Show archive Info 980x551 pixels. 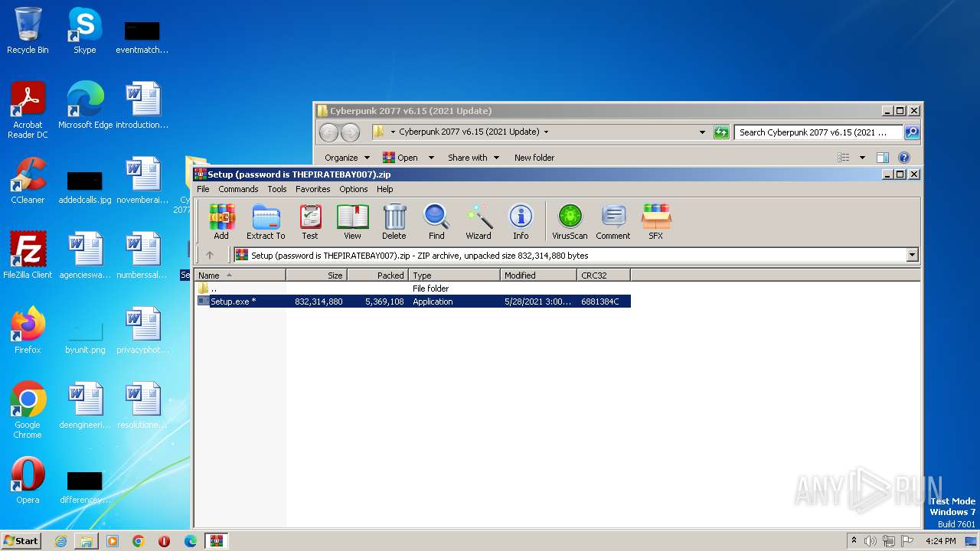(x=521, y=222)
